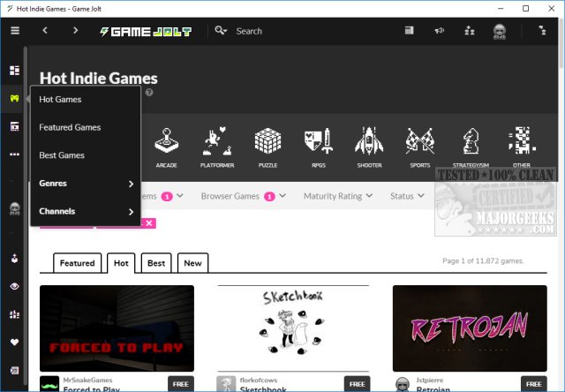Click the heart icon in sidebar
This screenshot has width=565, height=392.
click(x=14, y=342)
